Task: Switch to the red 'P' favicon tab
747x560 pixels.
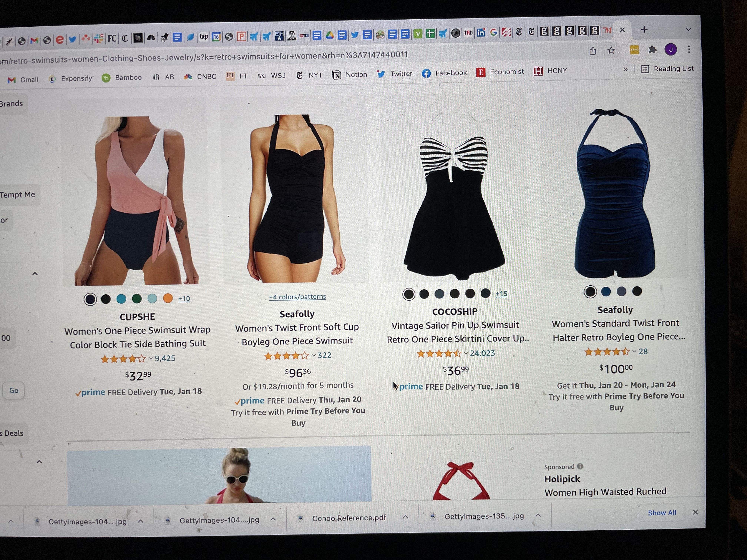Action: coord(241,36)
